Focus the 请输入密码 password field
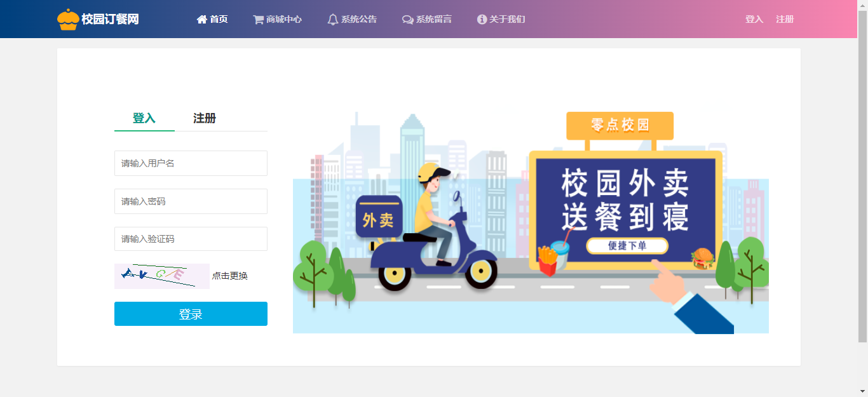This screenshot has width=868, height=397. (x=191, y=201)
